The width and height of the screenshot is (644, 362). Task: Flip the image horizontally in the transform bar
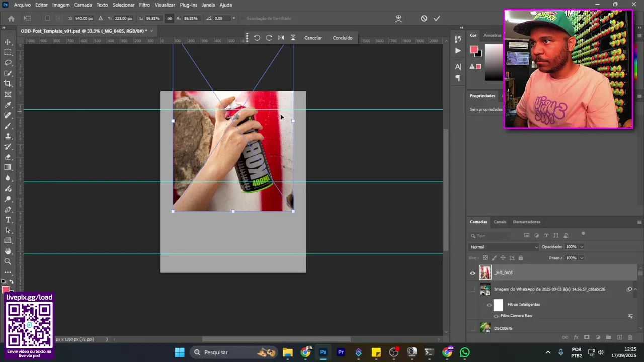281,38
